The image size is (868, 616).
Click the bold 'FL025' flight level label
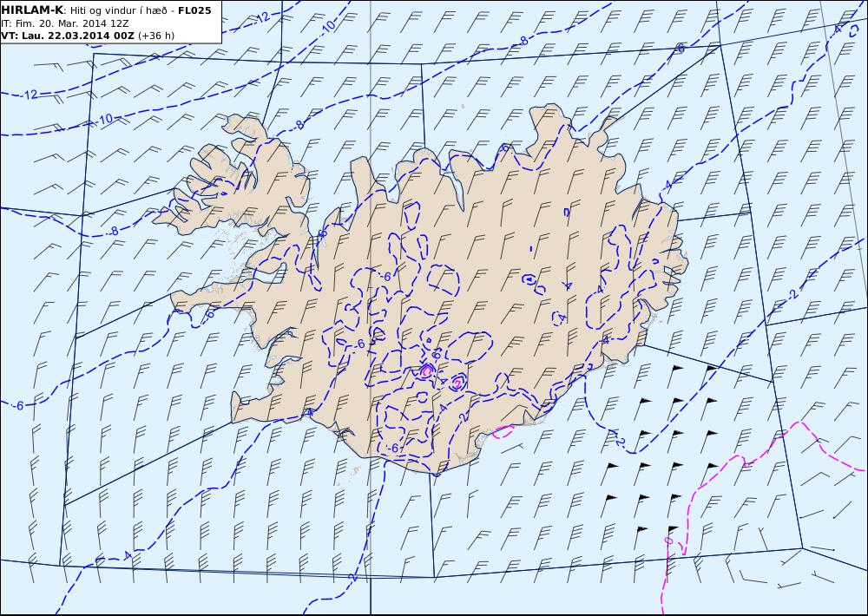point(194,10)
